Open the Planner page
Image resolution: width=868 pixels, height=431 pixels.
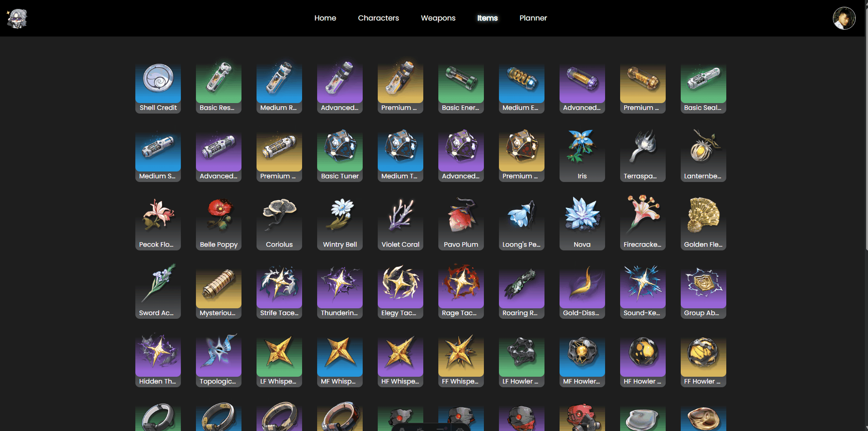tap(533, 18)
